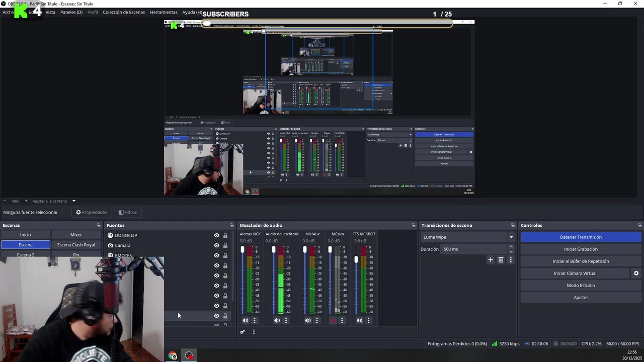This screenshot has height=362, width=644.
Task: Click Iniciar el Búfer de Repetición
Action: click(581, 261)
